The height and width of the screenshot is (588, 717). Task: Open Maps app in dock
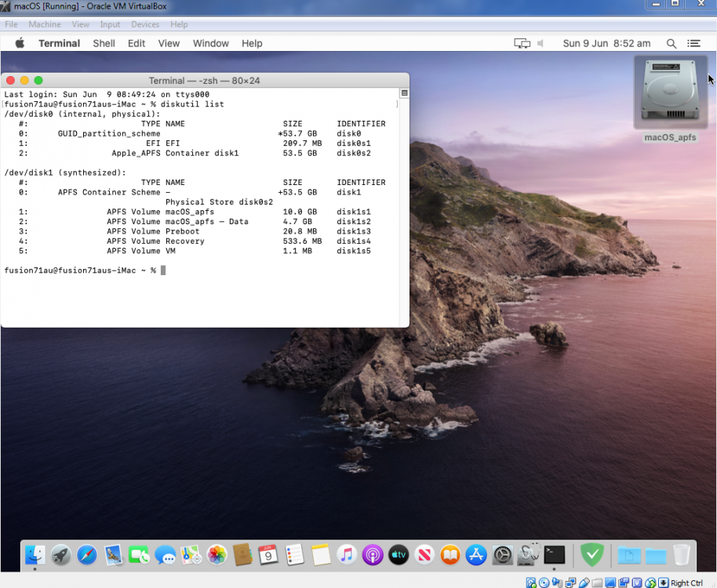[191, 555]
